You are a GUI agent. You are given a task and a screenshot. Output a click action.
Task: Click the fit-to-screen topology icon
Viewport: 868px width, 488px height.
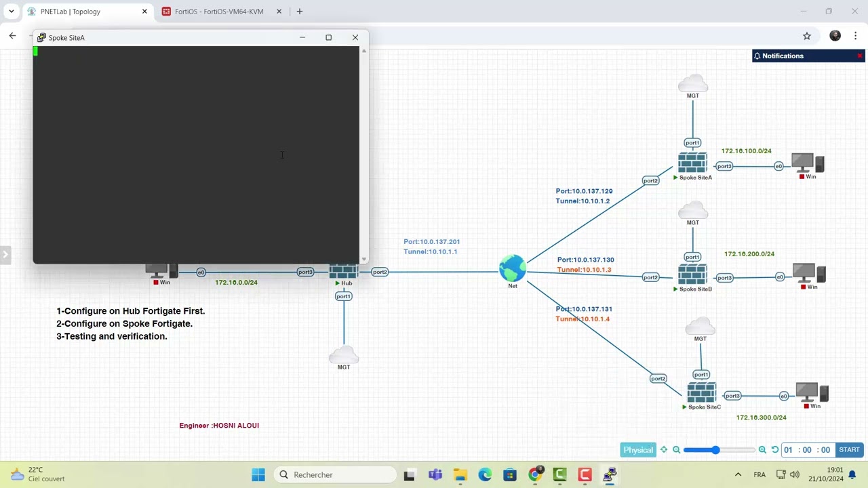point(664,450)
